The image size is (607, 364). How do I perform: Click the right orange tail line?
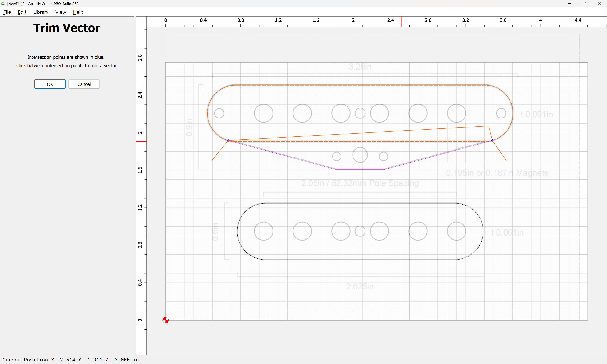[500, 151]
